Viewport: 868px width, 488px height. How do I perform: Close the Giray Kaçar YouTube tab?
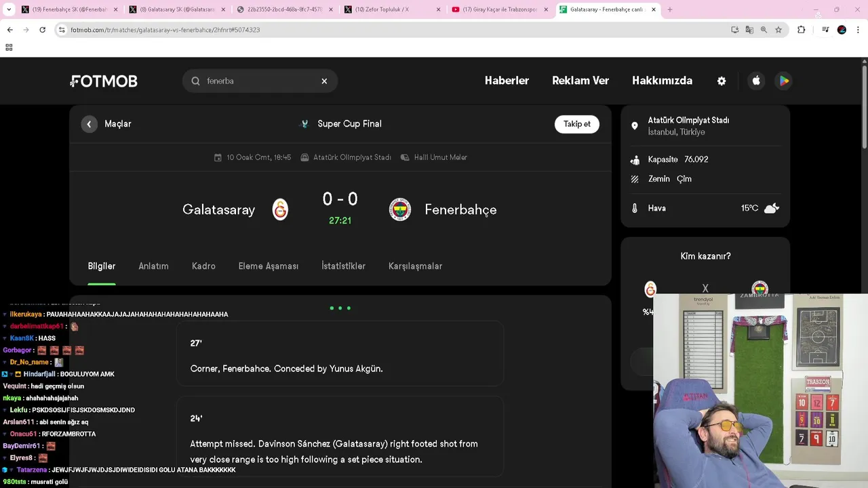(x=546, y=9)
